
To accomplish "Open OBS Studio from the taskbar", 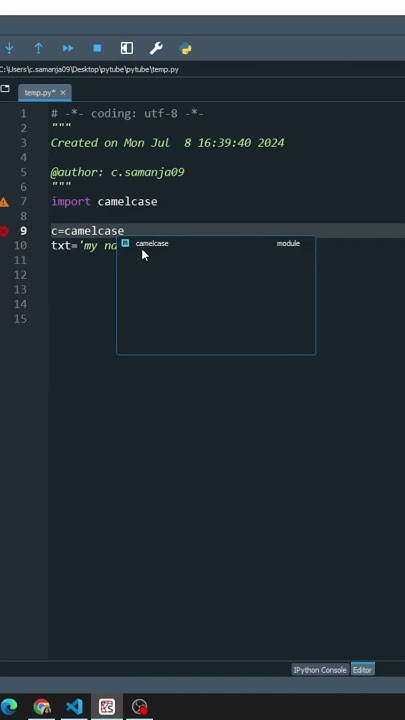I will click(x=140, y=706).
